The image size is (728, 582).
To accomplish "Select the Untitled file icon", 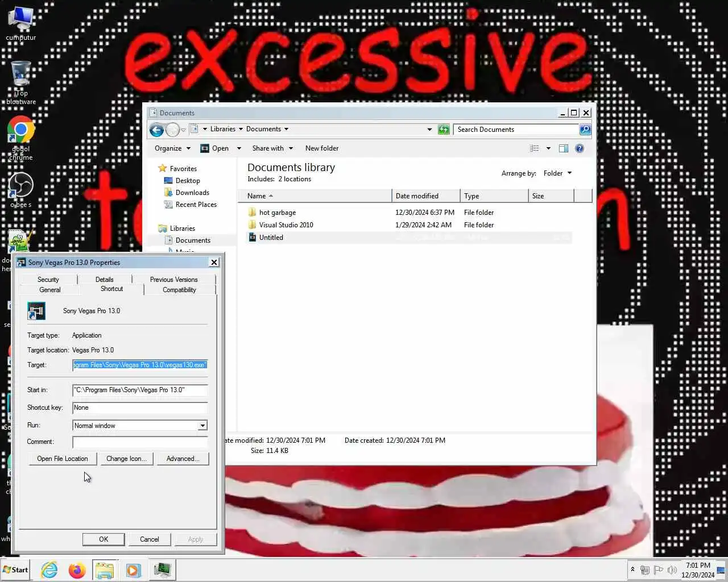I will pos(253,238).
